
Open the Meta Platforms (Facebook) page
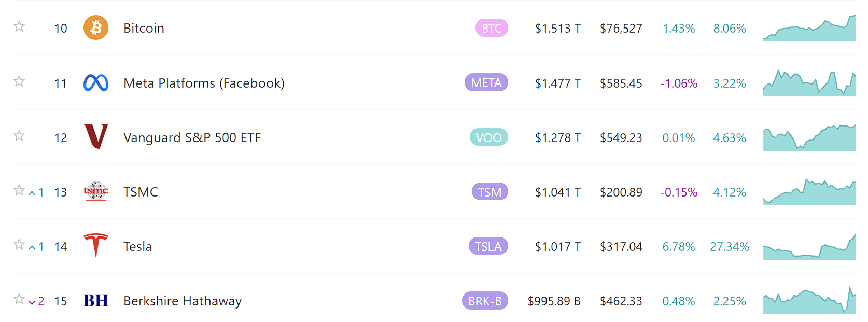click(x=204, y=83)
